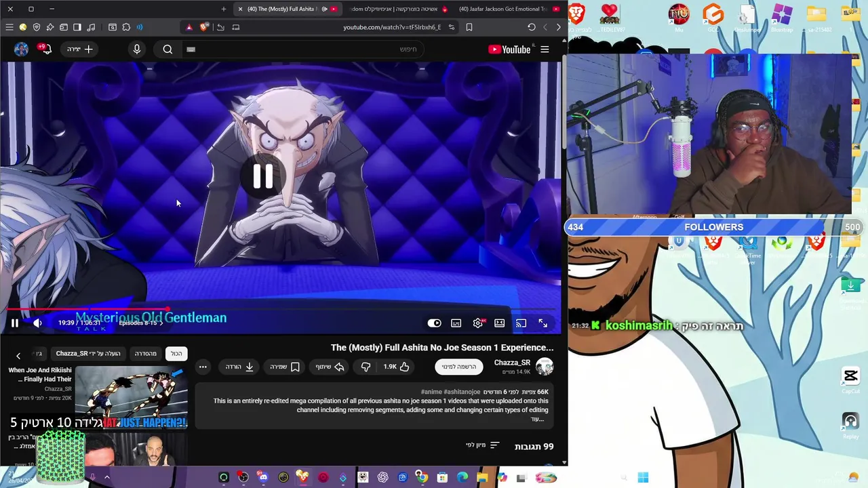Toggle the autoplay switch in player
Image resolution: width=868 pixels, height=488 pixels.
pyautogui.click(x=434, y=323)
